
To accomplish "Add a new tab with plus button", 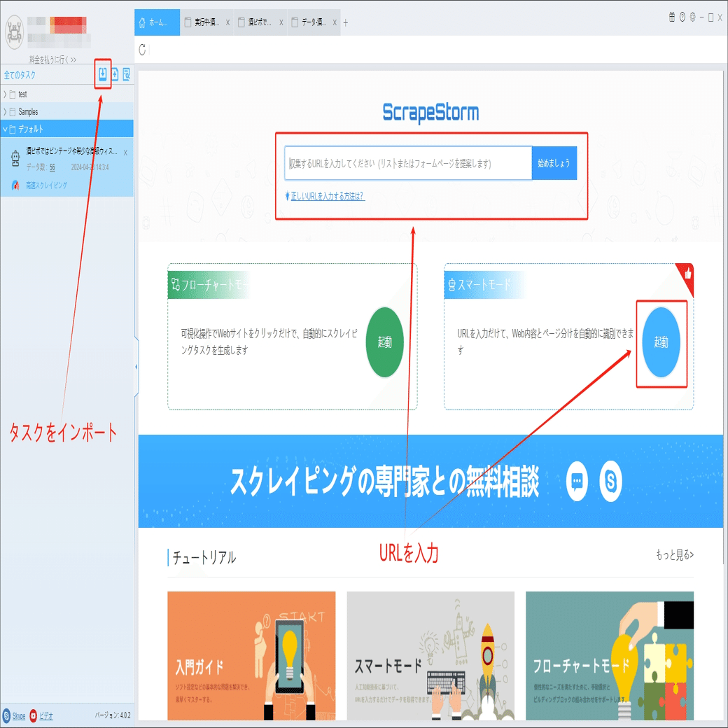I will 345,22.
